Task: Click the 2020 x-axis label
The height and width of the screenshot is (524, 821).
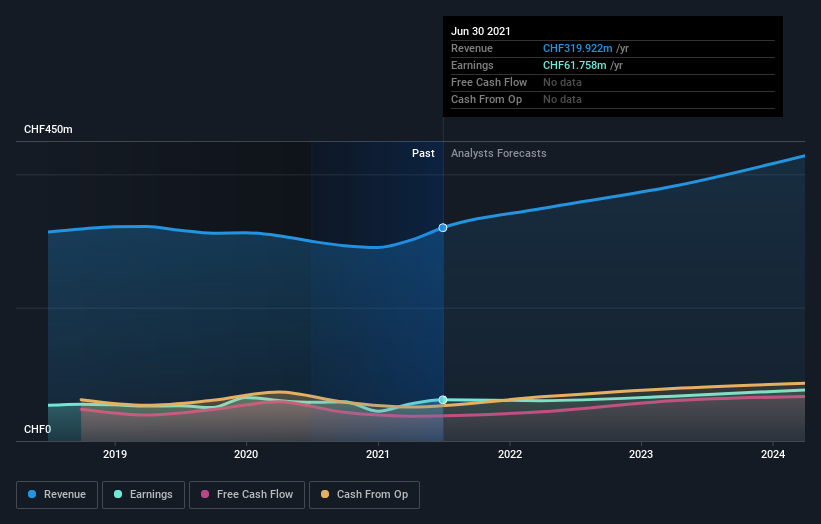Action: [x=246, y=454]
